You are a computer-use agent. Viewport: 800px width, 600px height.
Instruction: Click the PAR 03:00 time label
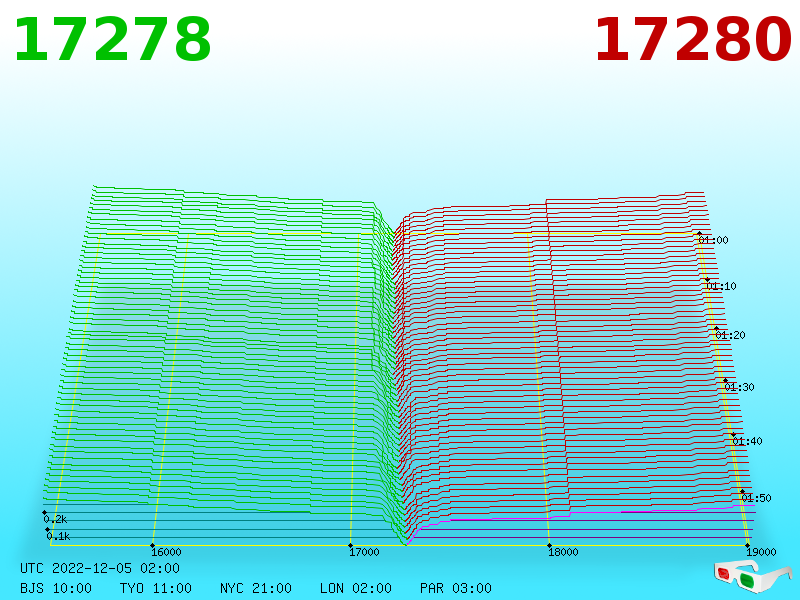pyautogui.click(x=456, y=588)
